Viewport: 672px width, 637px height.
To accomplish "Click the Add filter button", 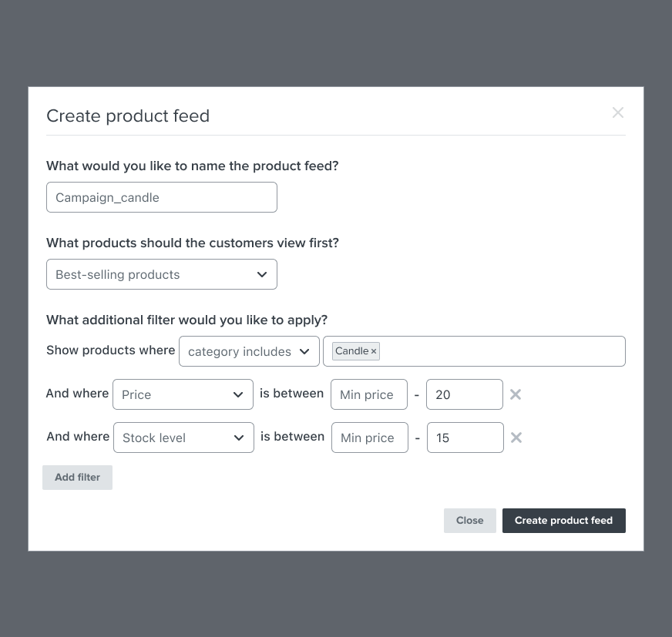I will [x=77, y=477].
